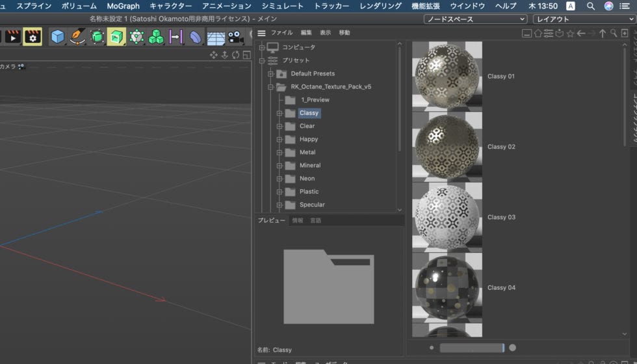The width and height of the screenshot is (637, 364).
Task: Open the browser search magnifier icon
Action: [x=614, y=33]
